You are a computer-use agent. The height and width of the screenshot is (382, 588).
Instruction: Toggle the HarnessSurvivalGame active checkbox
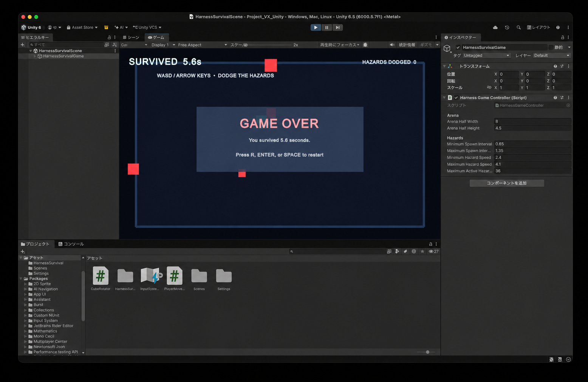point(458,47)
